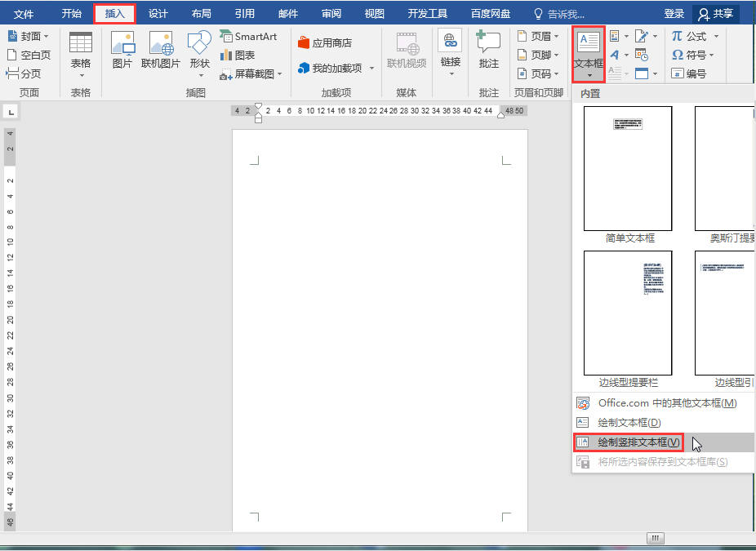Expand the Table (表格) dropdown arrow
This screenshot has width=756, height=551.
click(x=82, y=76)
